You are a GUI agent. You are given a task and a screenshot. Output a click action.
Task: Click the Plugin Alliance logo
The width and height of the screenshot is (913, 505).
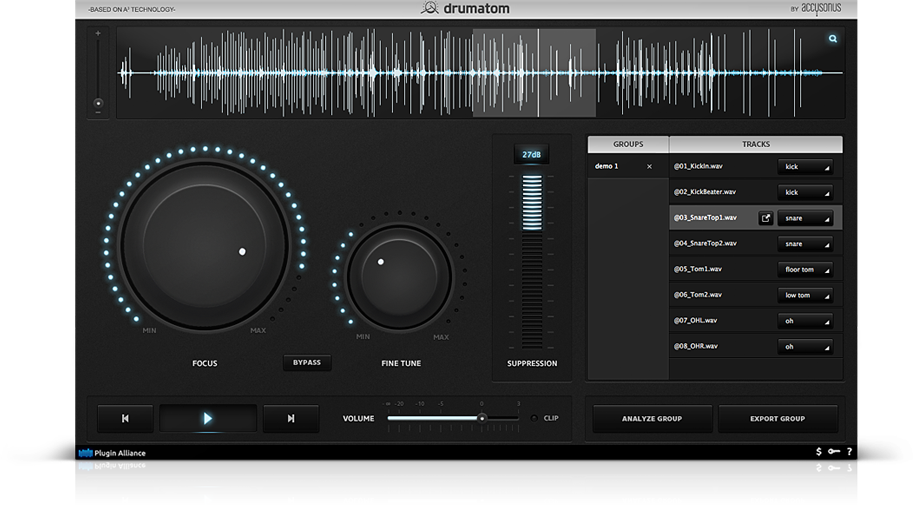click(112, 453)
